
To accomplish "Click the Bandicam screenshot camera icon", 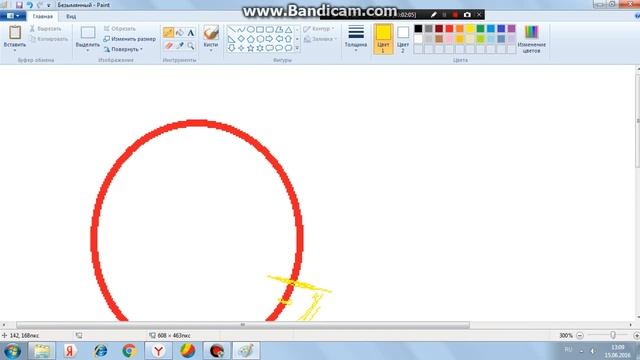I will pos(467,15).
